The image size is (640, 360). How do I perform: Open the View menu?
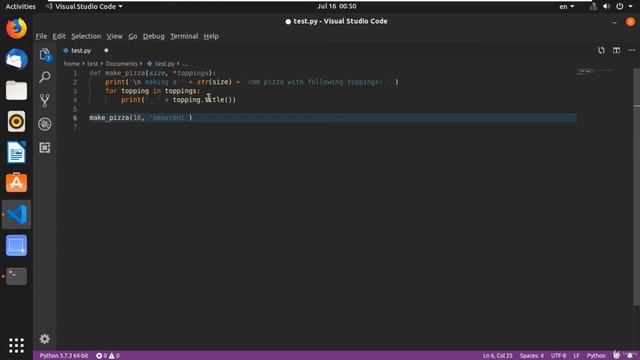pyautogui.click(x=115, y=36)
